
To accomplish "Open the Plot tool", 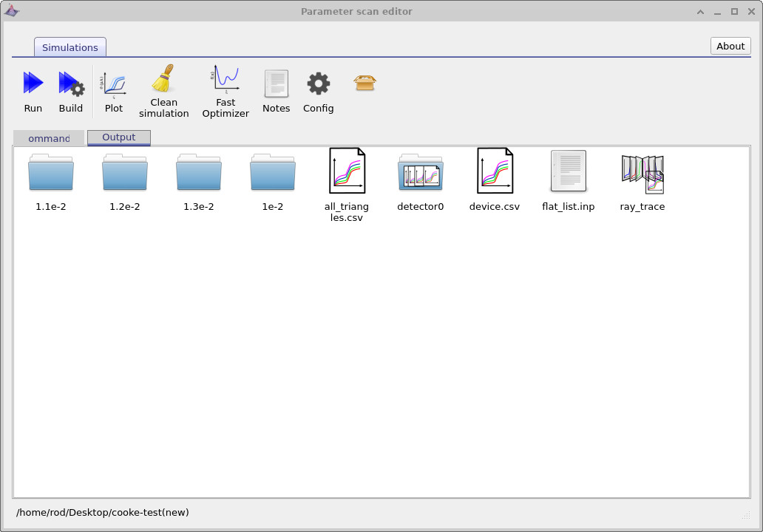I will [113, 89].
